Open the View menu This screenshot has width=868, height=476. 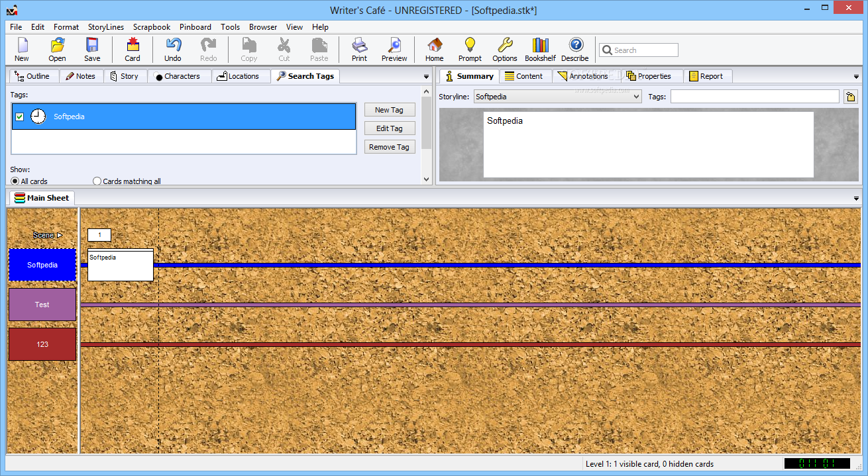295,27
